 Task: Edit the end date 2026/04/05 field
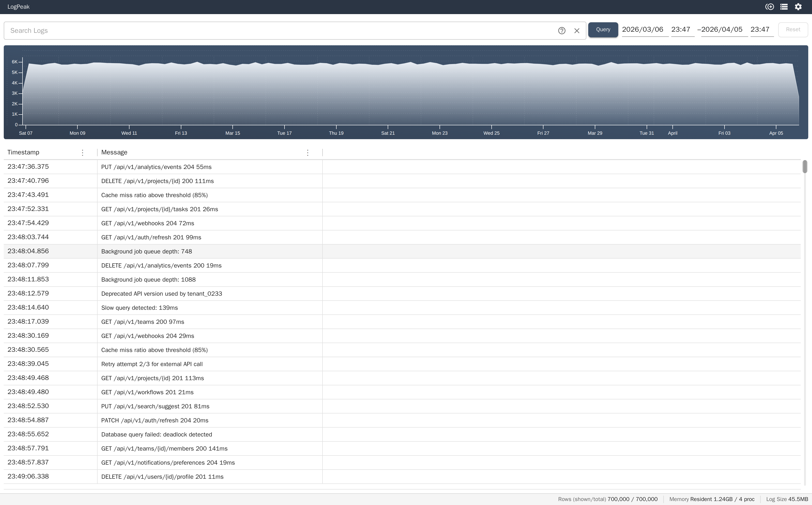coord(724,30)
